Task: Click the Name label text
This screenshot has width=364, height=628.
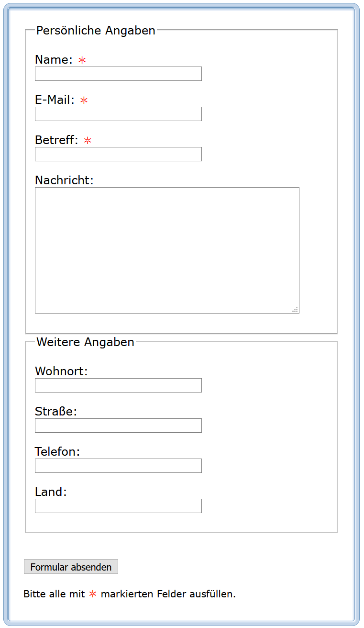Action: (54, 60)
